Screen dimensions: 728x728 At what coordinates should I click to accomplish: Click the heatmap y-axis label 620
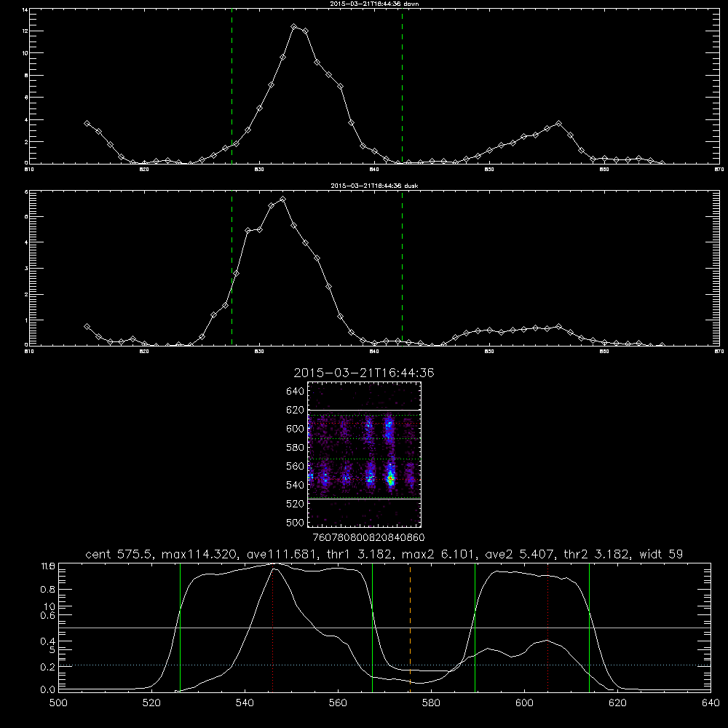point(296,410)
